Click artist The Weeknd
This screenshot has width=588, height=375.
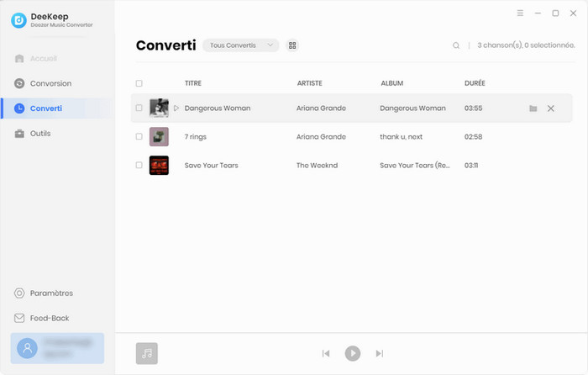pyautogui.click(x=317, y=165)
